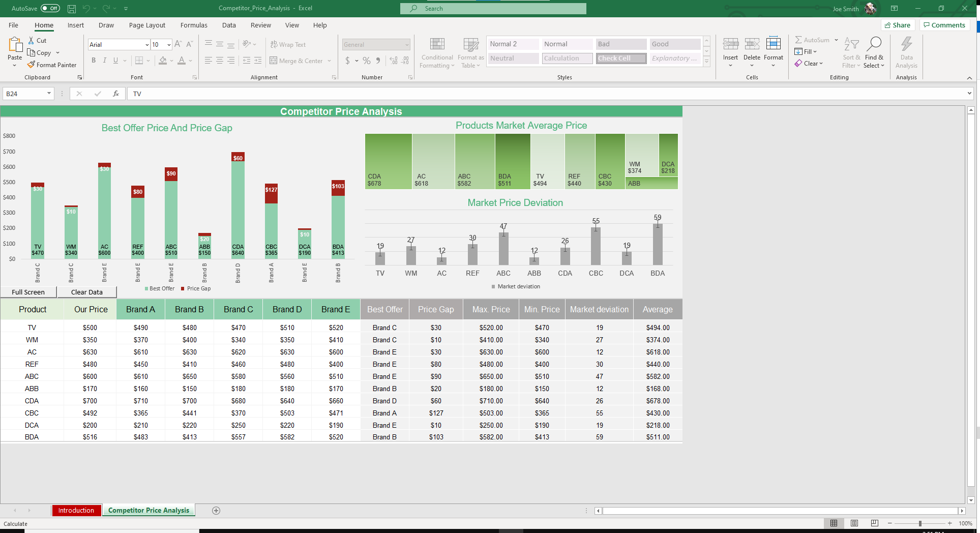Click the Insert Function fx icon

[x=116, y=94]
